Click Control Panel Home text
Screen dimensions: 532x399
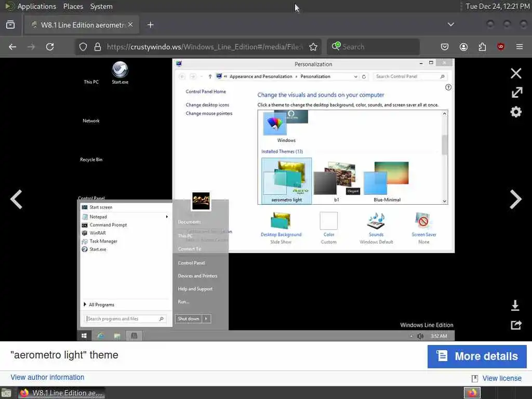[x=206, y=91]
